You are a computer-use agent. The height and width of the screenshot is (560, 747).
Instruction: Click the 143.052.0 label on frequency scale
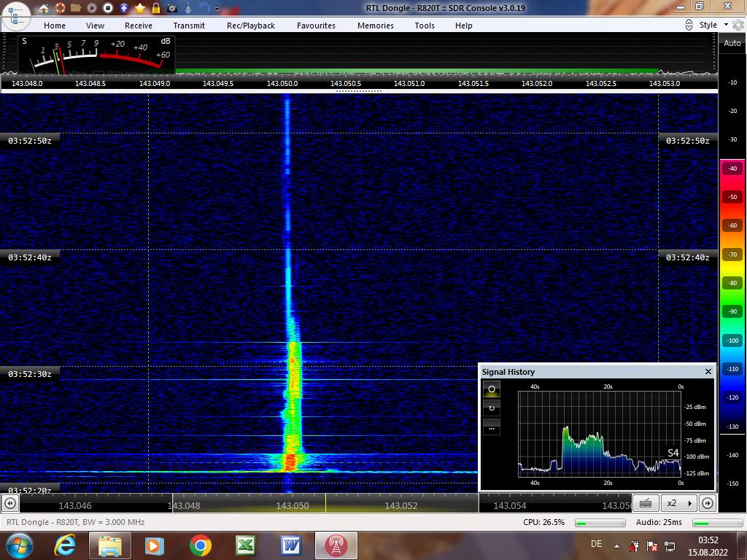tap(537, 83)
